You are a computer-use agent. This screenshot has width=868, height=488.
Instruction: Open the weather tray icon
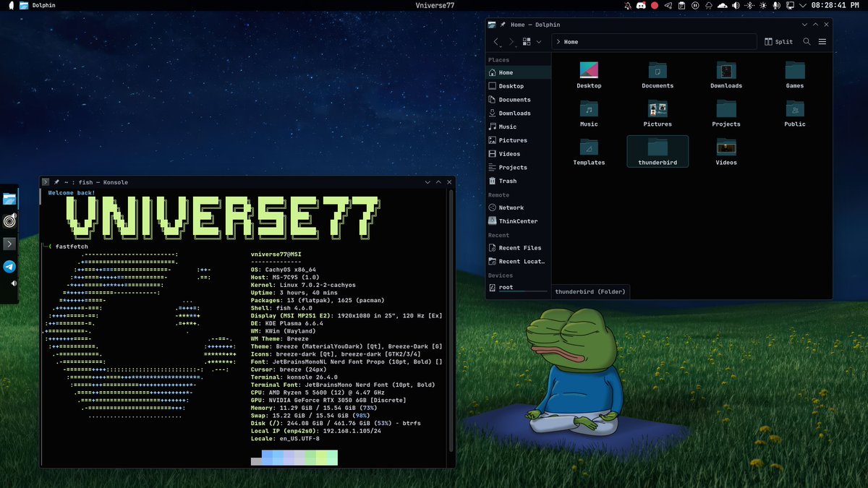pyautogui.click(x=709, y=5)
